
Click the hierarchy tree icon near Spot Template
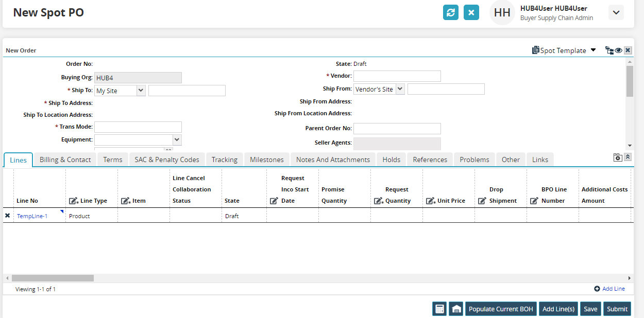609,50
